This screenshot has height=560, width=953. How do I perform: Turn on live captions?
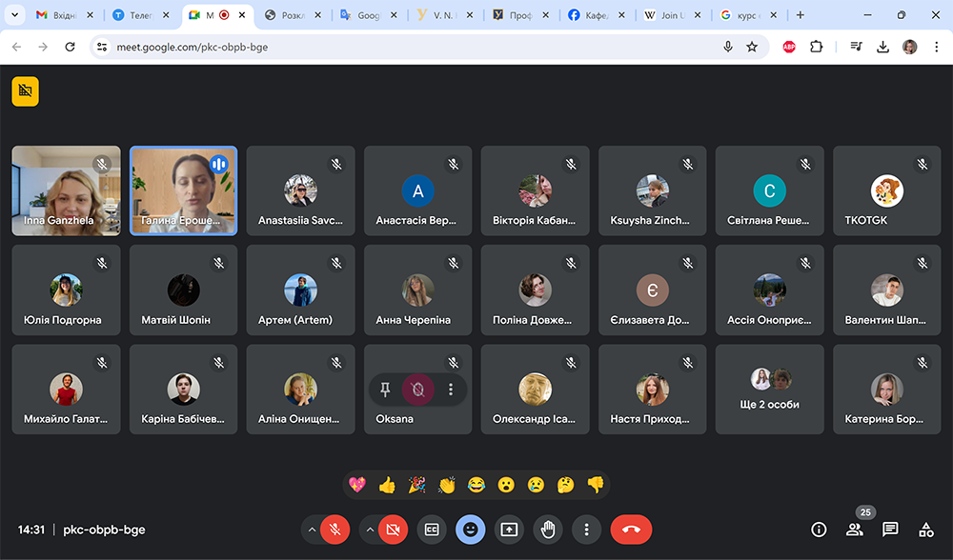(x=431, y=530)
